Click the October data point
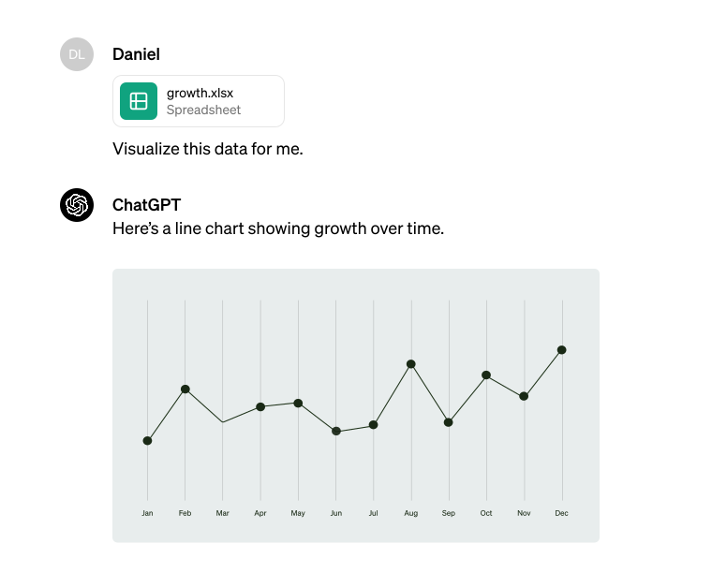The image size is (712, 588). tap(486, 375)
